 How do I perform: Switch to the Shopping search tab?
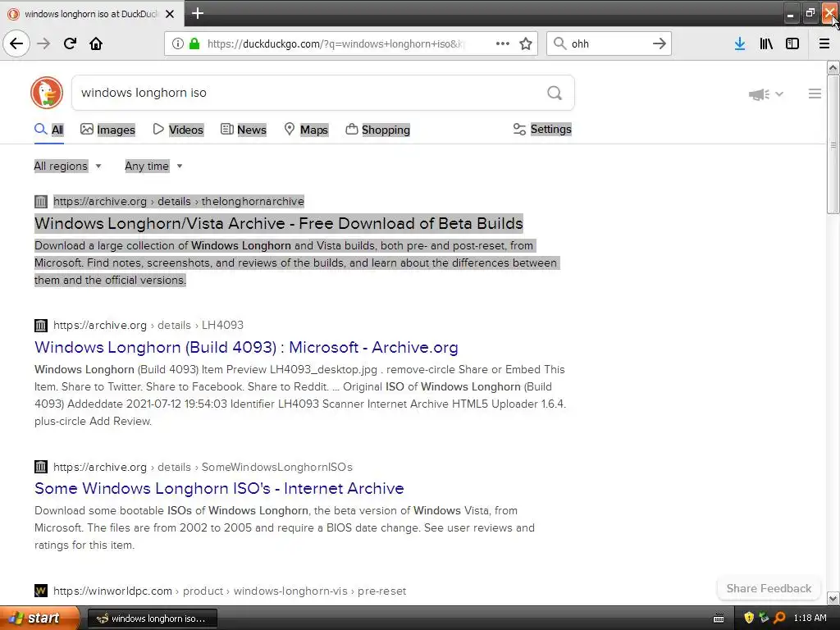[377, 130]
